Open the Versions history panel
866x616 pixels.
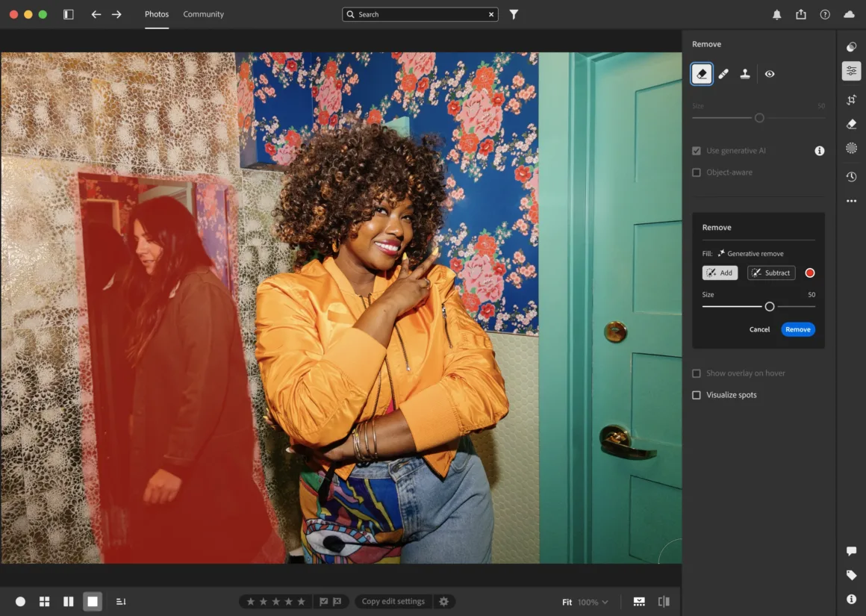(x=851, y=176)
